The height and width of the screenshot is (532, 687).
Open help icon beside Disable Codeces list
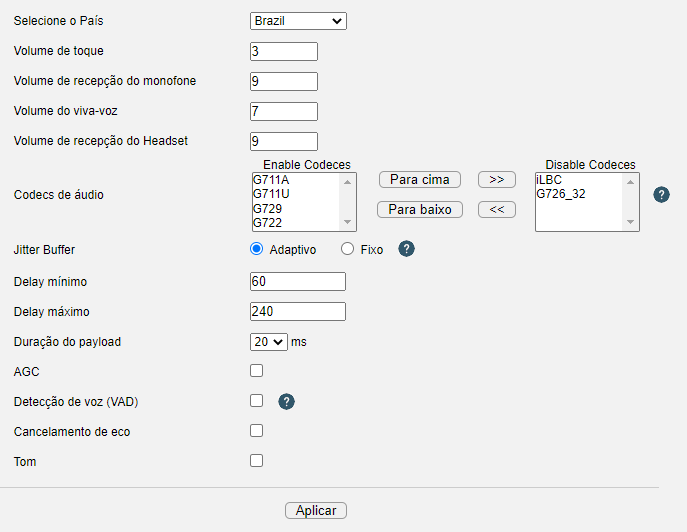click(x=661, y=195)
